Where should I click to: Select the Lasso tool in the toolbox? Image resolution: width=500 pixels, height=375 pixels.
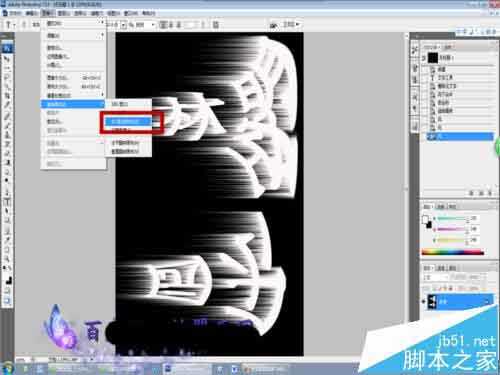pos(7,77)
